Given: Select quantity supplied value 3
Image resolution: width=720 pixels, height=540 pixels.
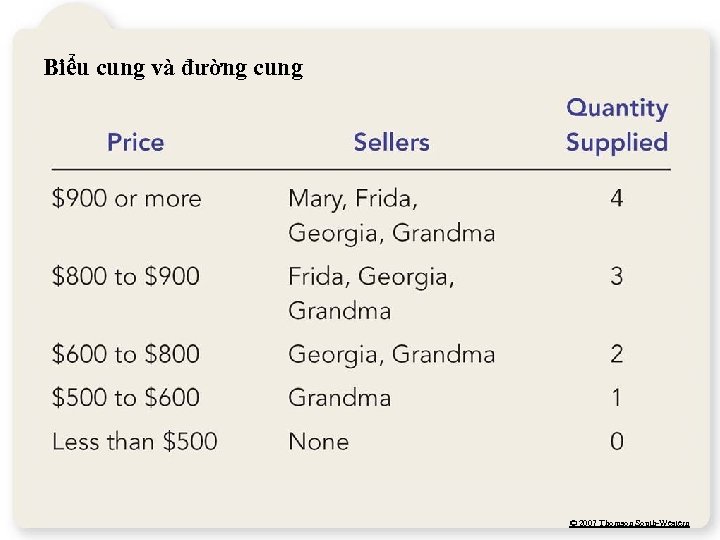Looking at the screenshot, I should coord(616,276).
